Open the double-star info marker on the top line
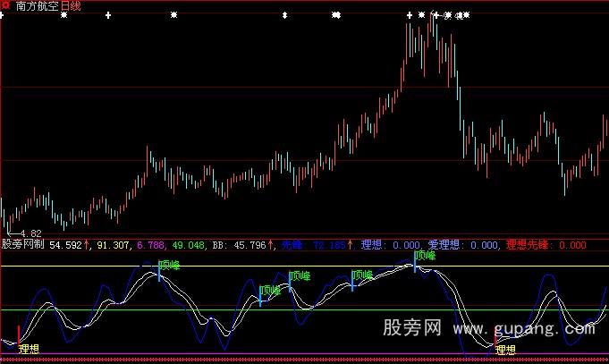 336,15
